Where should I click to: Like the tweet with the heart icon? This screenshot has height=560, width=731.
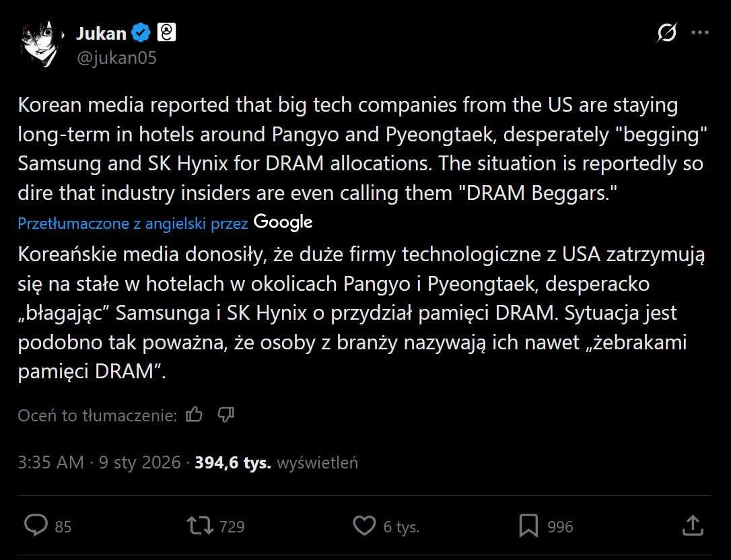[x=365, y=525]
